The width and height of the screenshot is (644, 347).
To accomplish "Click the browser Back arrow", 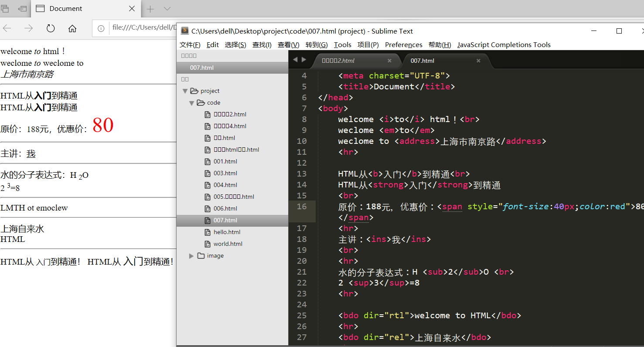I will pos(7,28).
